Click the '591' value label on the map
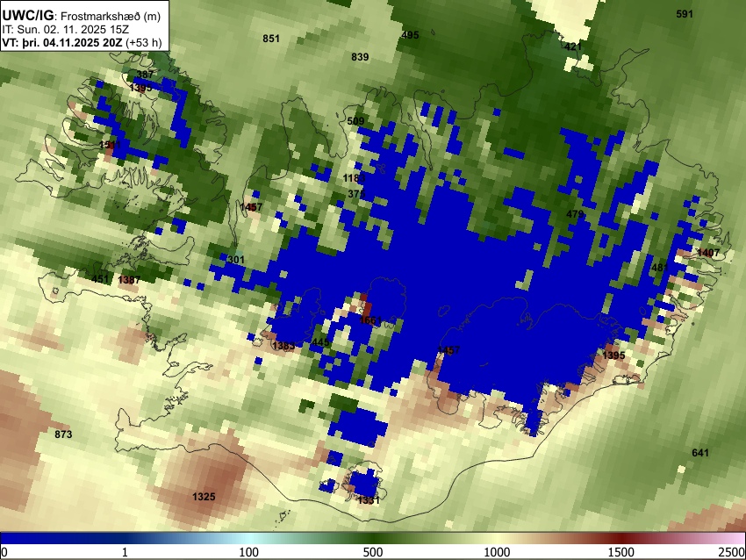The width and height of the screenshot is (746, 560). [x=685, y=14]
